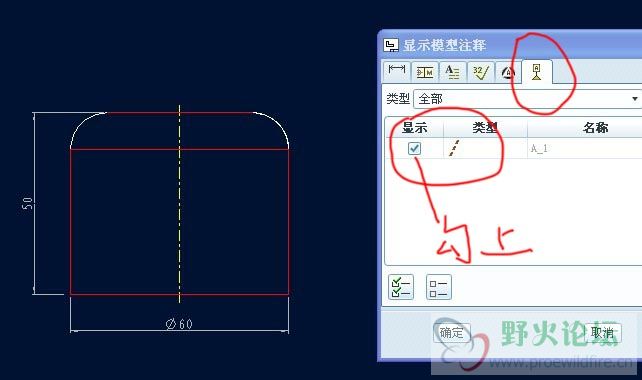The image size is (642, 380).
Task: Select the 50 height dimension text
Action: click(27, 203)
